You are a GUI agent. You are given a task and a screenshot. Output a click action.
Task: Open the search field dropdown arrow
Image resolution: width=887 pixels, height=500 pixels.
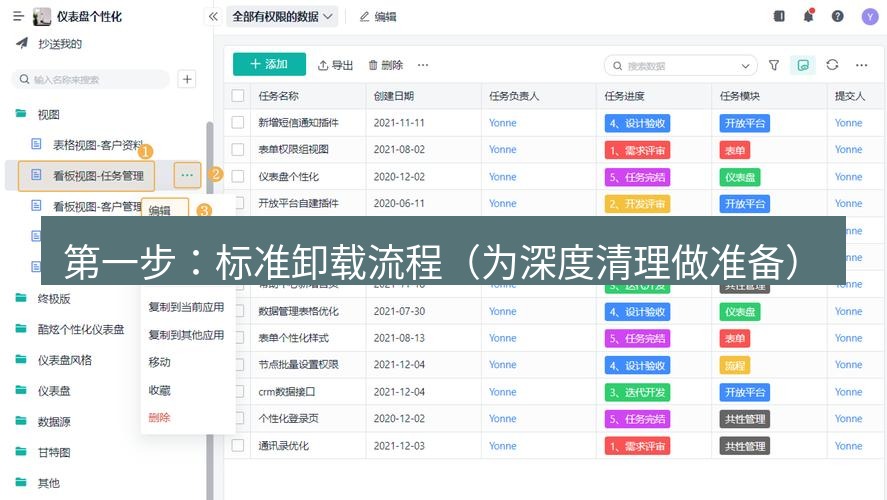[x=746, y=66]
